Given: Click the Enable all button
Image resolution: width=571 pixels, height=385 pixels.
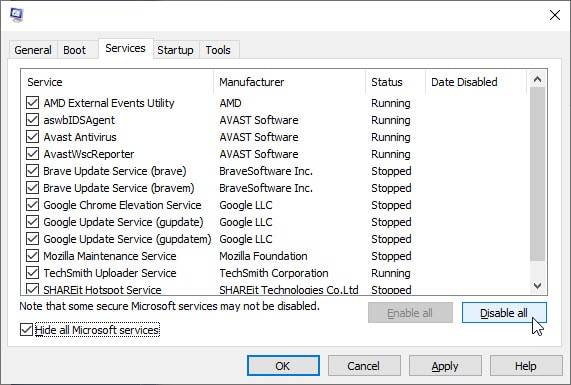Looking at the screenshot, I should (x=410, y=313).
